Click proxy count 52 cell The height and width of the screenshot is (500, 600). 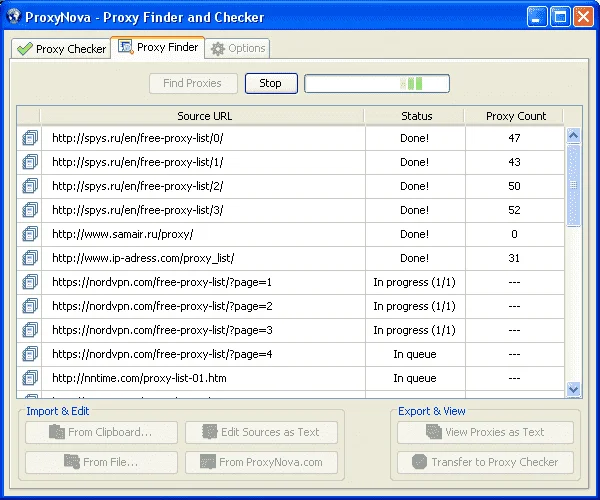click(x=514, y=210)
